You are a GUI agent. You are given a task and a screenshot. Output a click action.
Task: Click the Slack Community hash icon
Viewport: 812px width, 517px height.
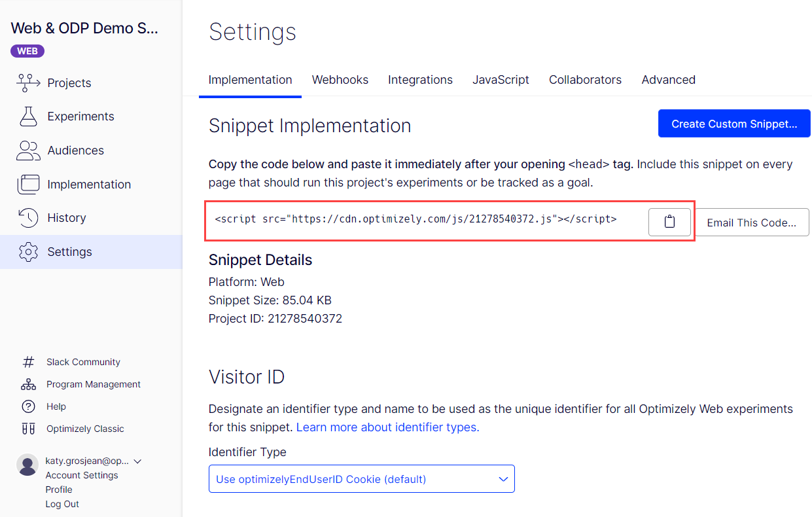tap(28, 362)
